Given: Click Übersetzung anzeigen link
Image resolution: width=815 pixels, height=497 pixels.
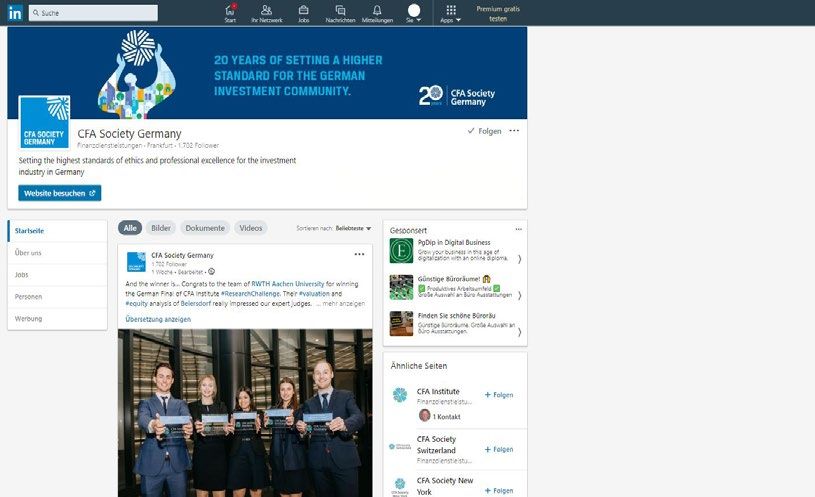Looking at the screenshot, I should tap(158, 319).
